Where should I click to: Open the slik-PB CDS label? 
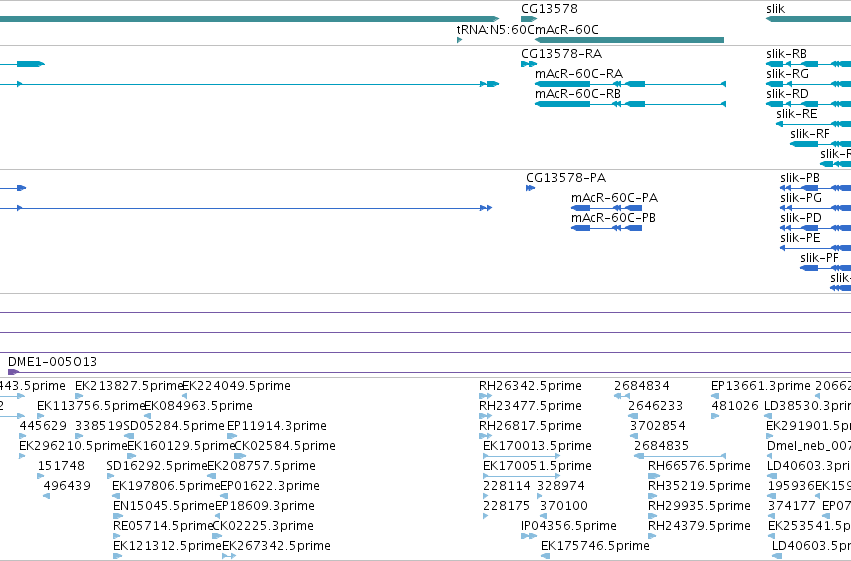pyautogui.click(x=800, y=178)
